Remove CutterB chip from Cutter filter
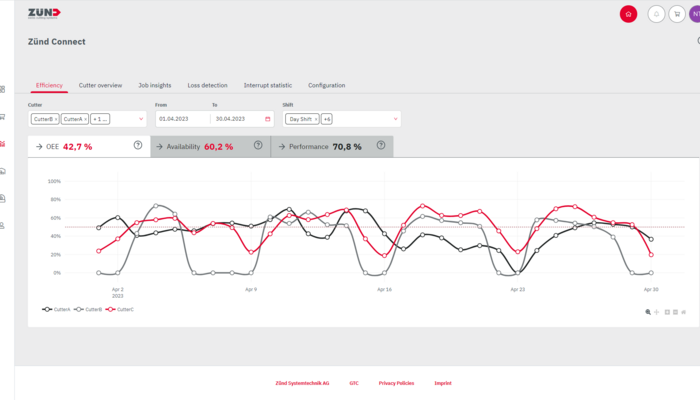 (x=56, y=119)
